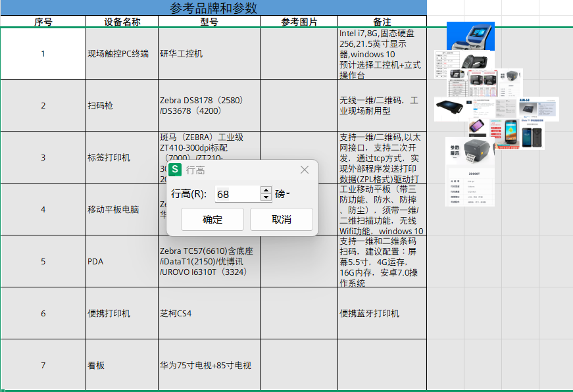The width and height of the screenshot is (573, 392).
Task: Click the 确定 button in row height dialog
Action: point(212,219)
